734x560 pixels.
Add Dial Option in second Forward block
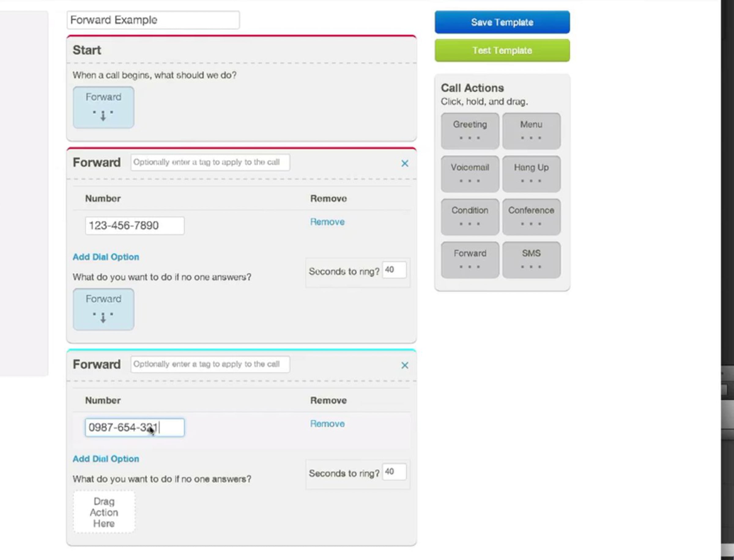pyautogui.click(x=106, y=459)
